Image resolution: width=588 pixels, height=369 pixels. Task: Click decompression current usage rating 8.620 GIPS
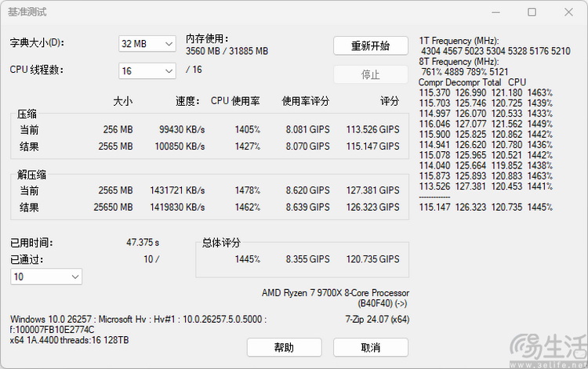(x=308, y=190)
